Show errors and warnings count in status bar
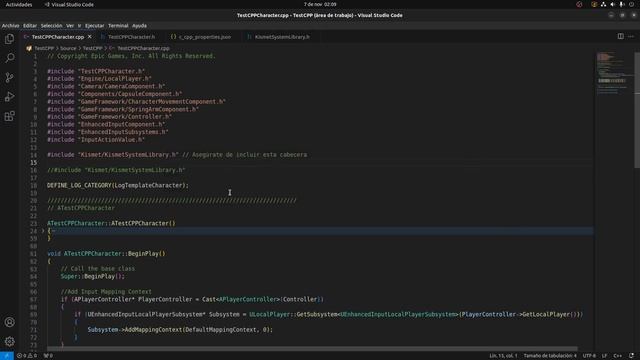This screenshot has width=640, height=360. click(x=27, y=356)
